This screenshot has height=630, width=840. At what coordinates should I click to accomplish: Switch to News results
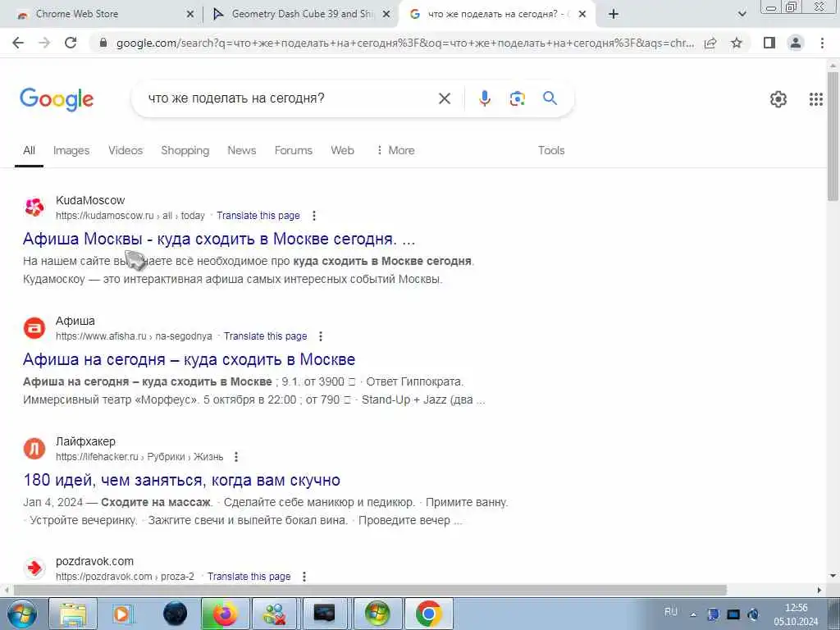pyautogui.click(x=242, y=151)
